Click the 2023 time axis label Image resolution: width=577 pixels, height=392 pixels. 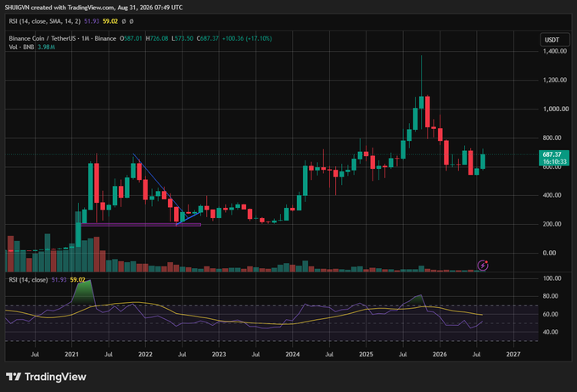point(219,354)
